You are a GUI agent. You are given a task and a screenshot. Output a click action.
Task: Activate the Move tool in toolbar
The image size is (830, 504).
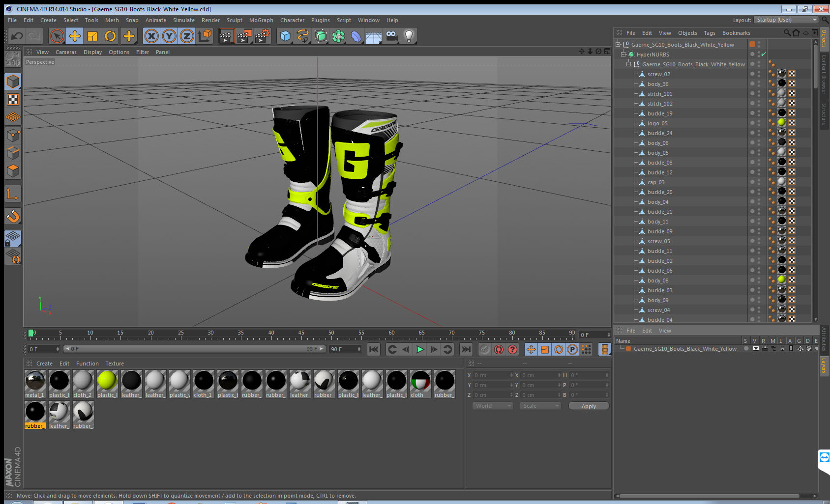pyautogui.click(x=75, y=36)
